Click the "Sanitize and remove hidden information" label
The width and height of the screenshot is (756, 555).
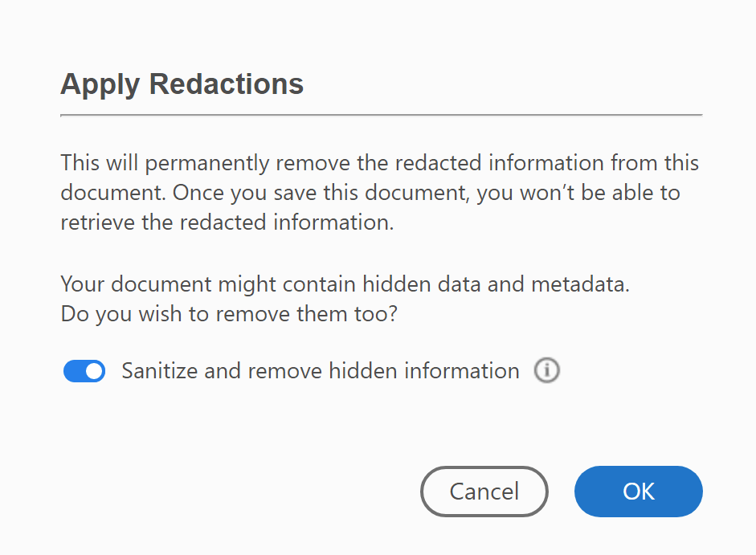[320, 371]
